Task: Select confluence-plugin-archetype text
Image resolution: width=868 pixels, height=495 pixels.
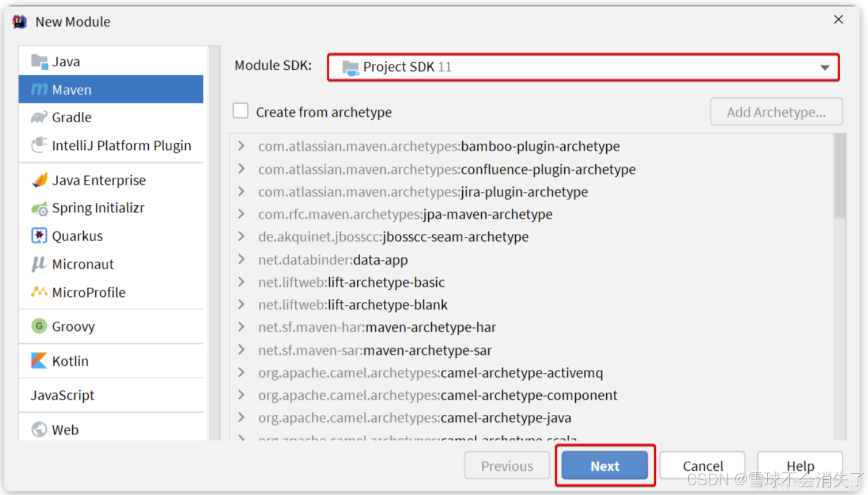Action: coord(548,169)
